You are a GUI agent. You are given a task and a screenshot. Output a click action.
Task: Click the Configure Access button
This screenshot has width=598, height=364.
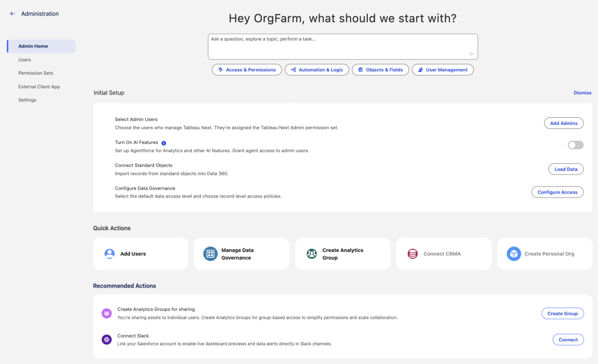click(x=557, y=192)
